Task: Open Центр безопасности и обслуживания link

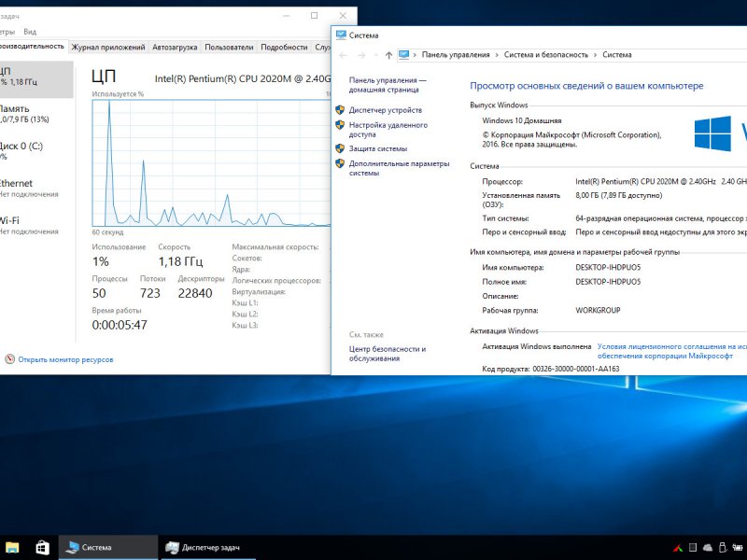Action: click(x=387, y=354)
